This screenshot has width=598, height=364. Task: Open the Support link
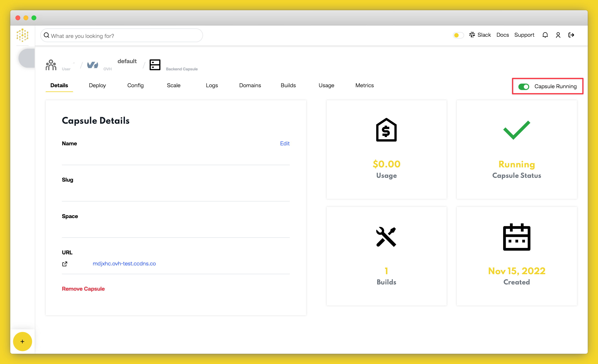pos(524,35)
